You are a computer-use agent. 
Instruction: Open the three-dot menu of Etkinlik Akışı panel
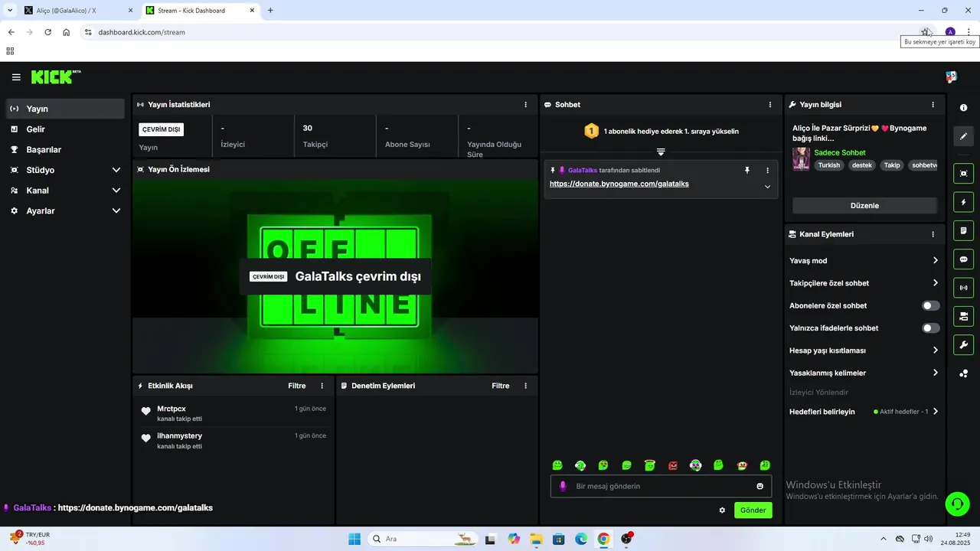coord(322,386)
